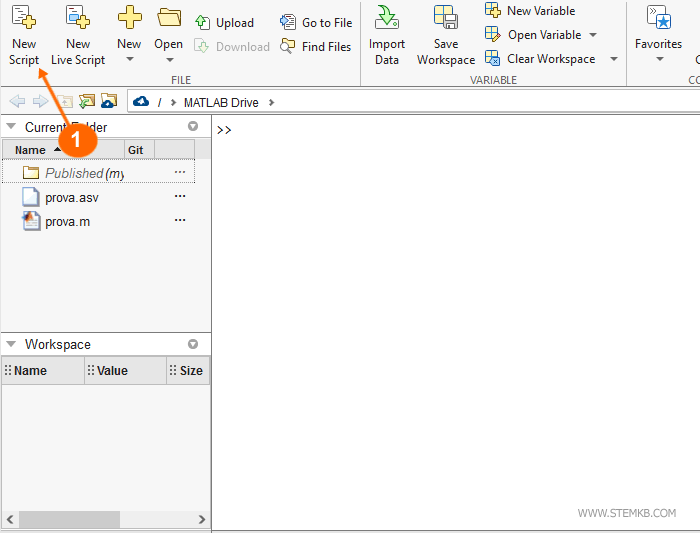Click the MATLAB Drive breadcrumb

pos(221,102)
